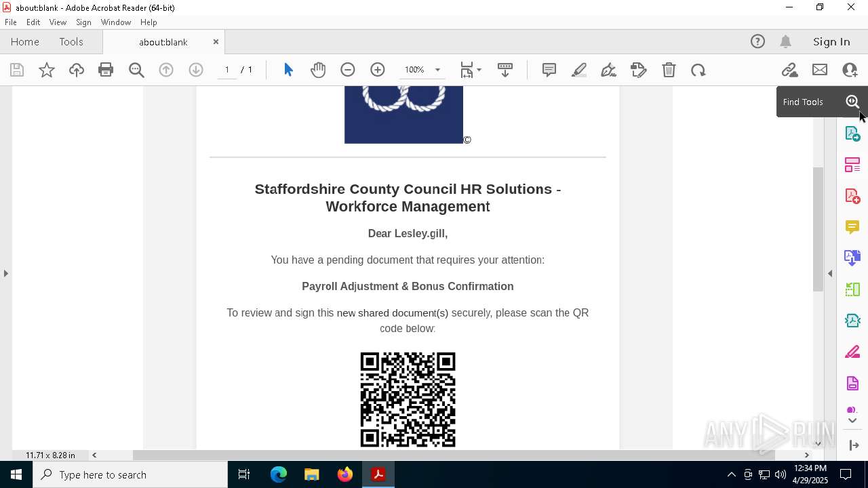Choose the Selection arrow tool

click(288, 70)
